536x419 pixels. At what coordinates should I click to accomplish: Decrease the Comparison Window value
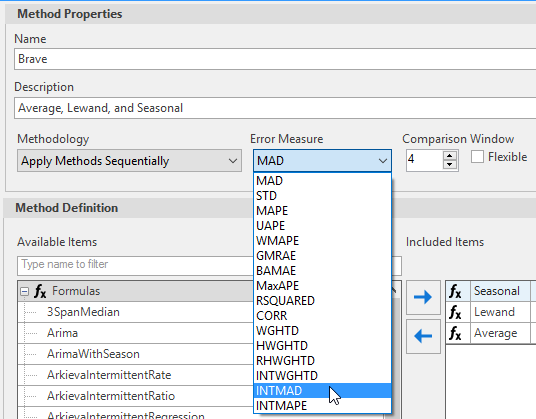(x=450, y=165)
